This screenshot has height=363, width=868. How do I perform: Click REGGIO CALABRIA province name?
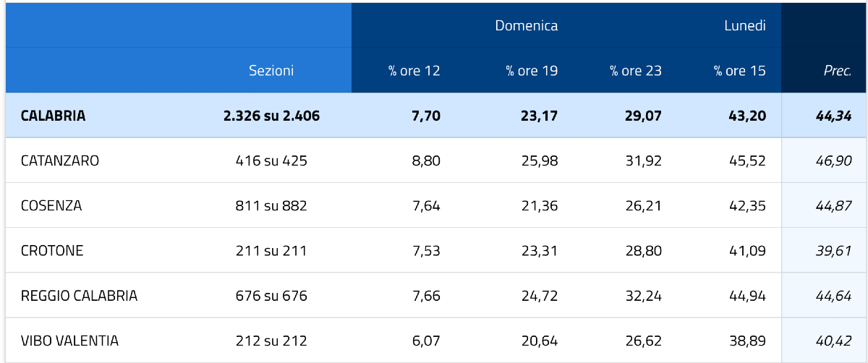[x=79, y=296]
